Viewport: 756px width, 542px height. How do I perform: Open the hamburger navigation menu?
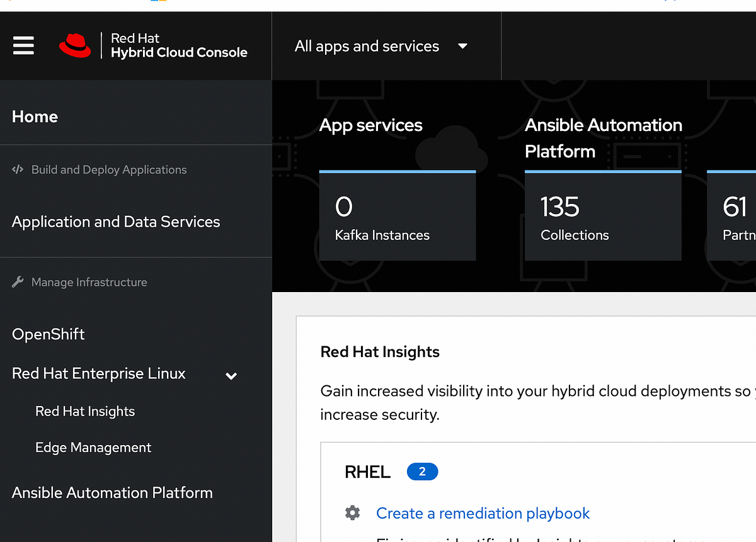23,46
